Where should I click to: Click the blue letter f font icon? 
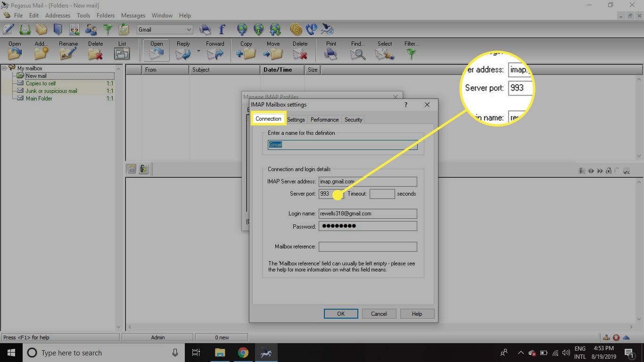[x=221, y=30]
